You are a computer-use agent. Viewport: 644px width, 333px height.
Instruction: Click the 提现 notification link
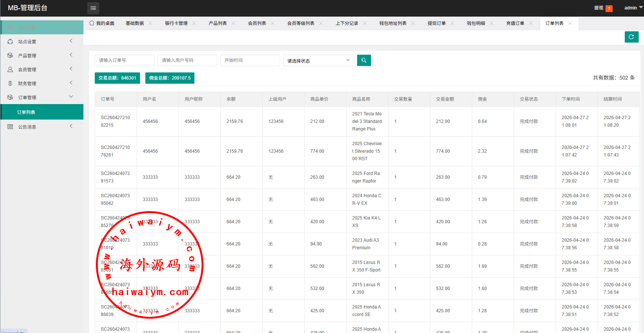click(x=598, y=8)
